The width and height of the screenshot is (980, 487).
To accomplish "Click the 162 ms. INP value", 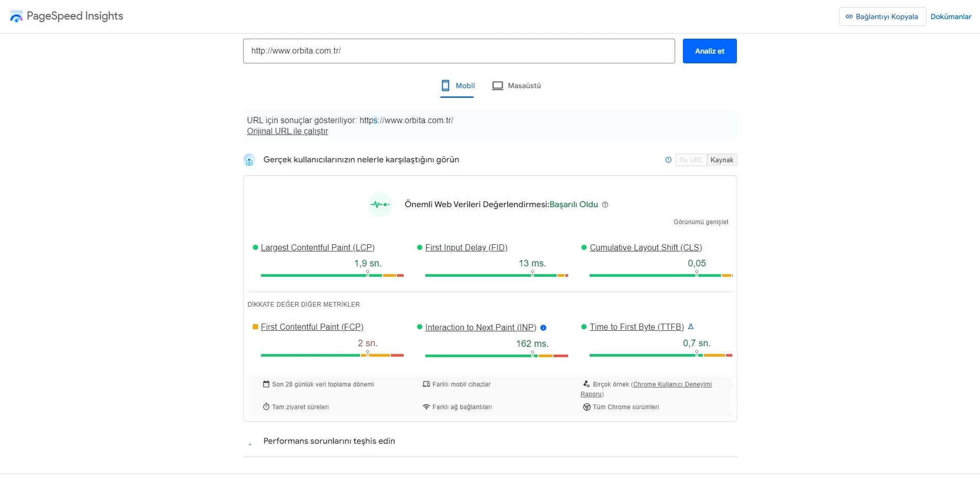I will 532,344.
